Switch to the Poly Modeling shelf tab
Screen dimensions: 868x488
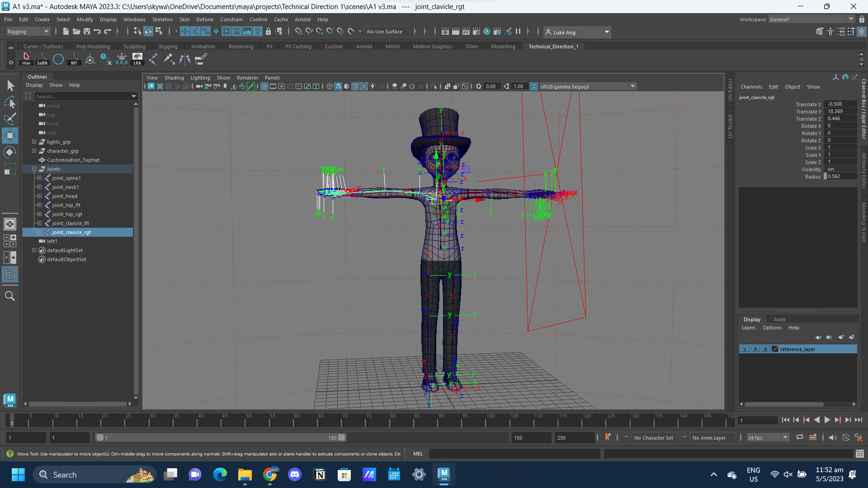(93, 46)
